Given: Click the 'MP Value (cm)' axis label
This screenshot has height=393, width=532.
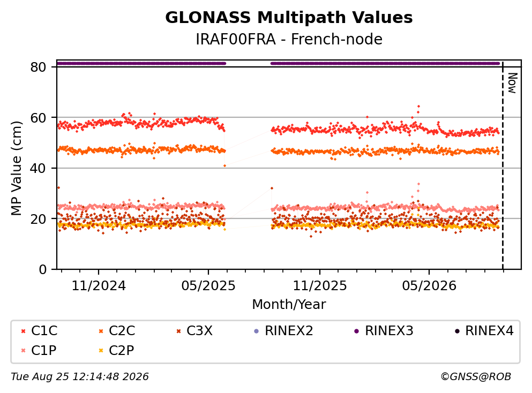Looking at the screenshot, I should [x=16, y=168].
